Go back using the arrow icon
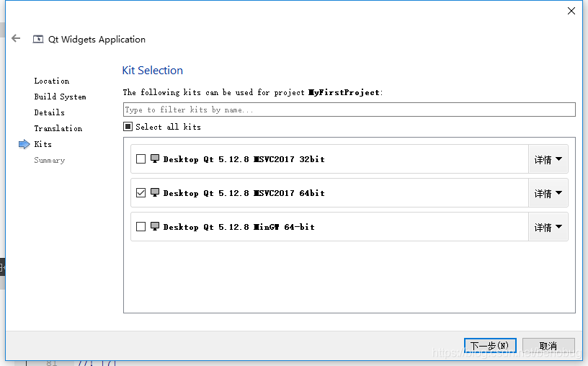588x366 pixels. tap(16, 38)
